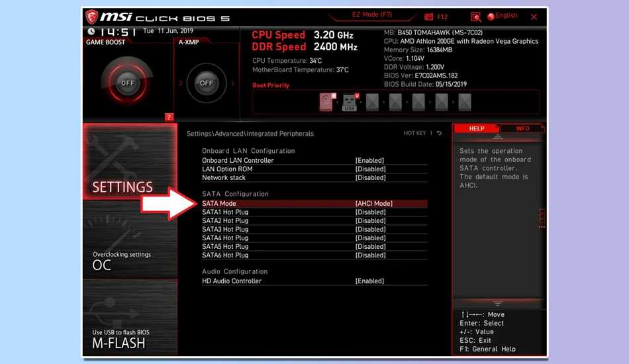Click the Settings\Advanced\Integrated Peripherals breadcrumb

click(250, 134)
